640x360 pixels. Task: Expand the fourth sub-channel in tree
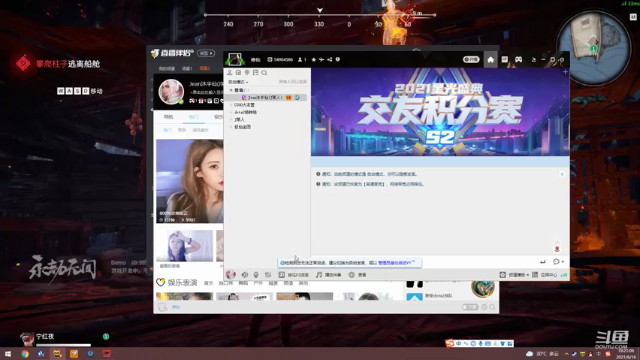[x=231, y=120]
